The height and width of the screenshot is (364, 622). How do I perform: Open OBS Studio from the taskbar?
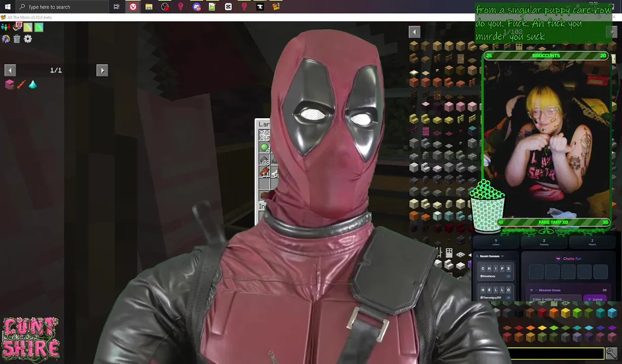coord(165,7)
